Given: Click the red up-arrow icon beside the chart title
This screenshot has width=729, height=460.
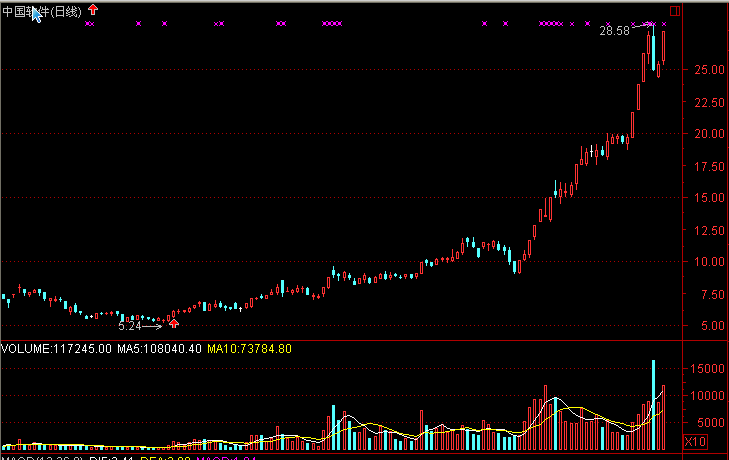Looking at the screenshot, I should (x=93, y=9).
